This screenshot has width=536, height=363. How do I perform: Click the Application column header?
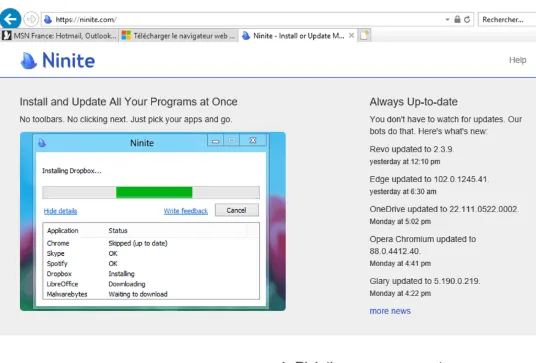coord(63,231)
